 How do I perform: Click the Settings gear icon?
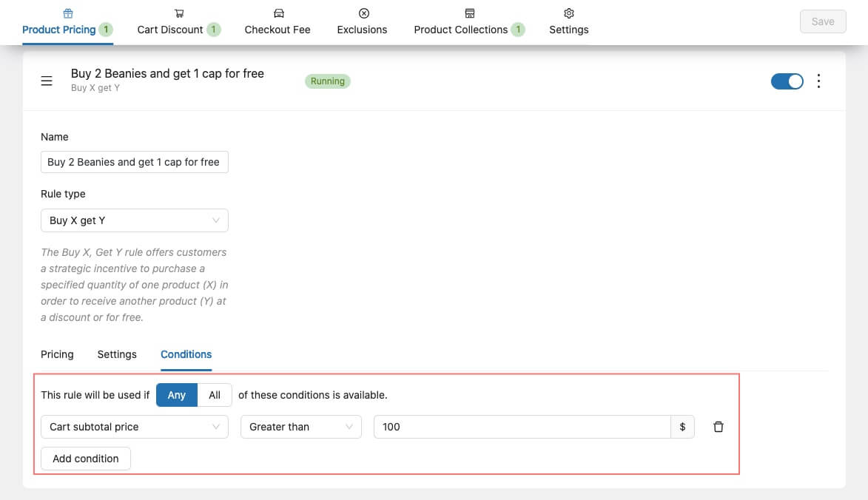(569, 13)
